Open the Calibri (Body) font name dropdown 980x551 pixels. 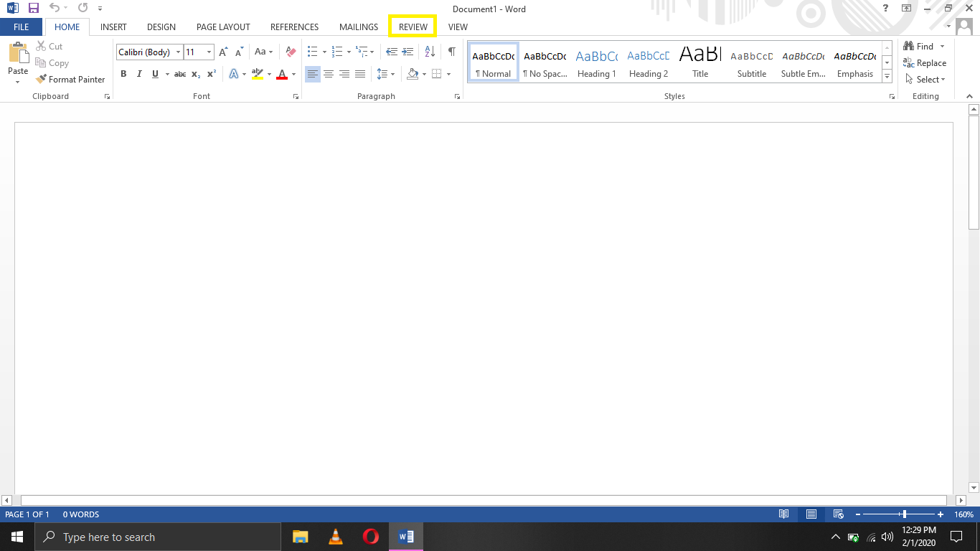click(x=179, y=52)
